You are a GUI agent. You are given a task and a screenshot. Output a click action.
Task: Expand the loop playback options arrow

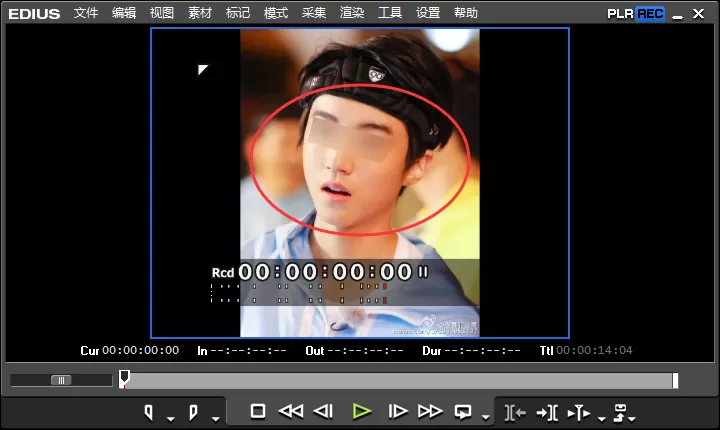click(x=485, y=418)
